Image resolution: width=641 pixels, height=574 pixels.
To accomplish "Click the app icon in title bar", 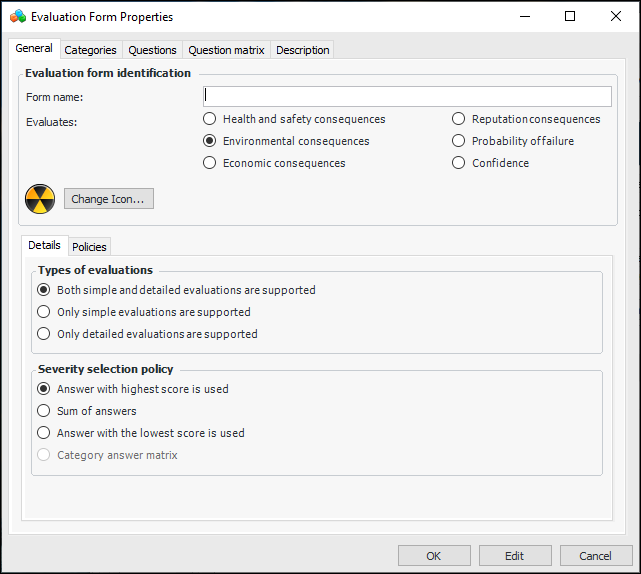I will [17, 17].
